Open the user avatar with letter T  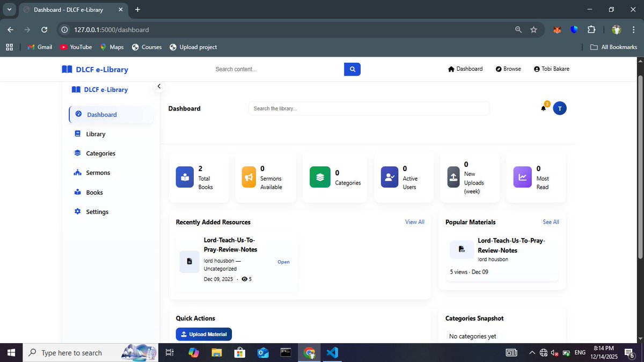560,108
